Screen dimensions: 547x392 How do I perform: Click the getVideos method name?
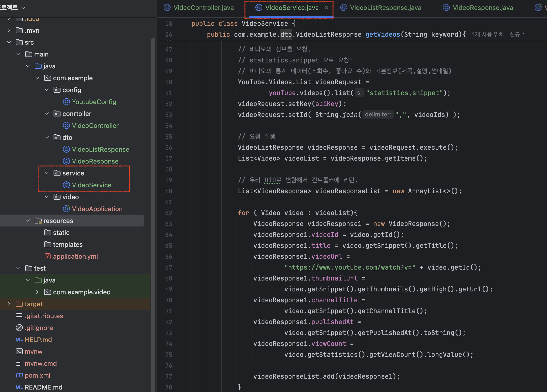pyautogui.click(x=383, y=34)
